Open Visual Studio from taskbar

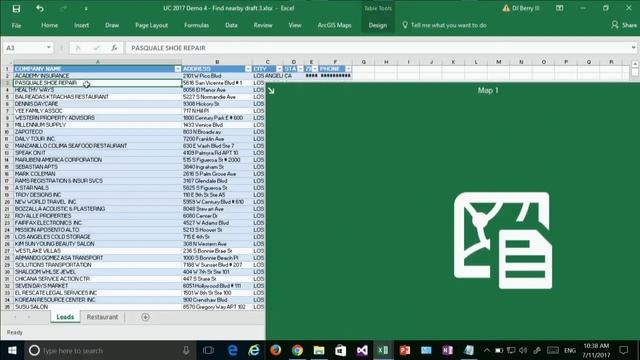[x=362, y=350]
